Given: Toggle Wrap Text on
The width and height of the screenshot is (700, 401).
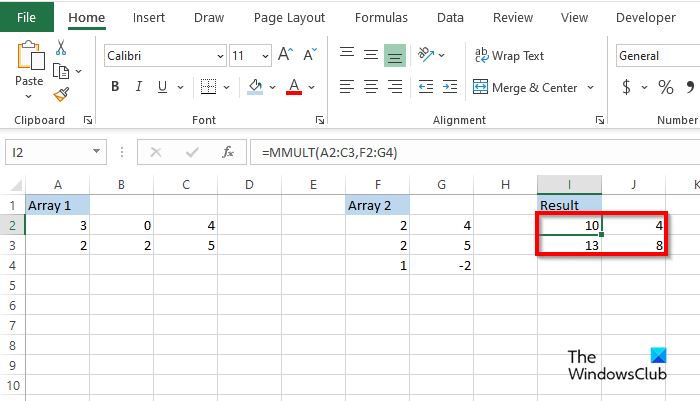Looking at the screenshot, I should [x=510, y=56].
